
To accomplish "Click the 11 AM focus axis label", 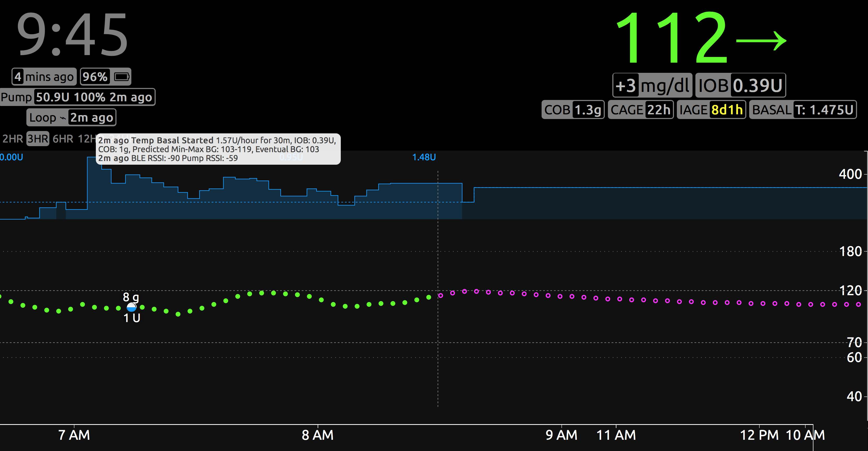I will (616, 435).
